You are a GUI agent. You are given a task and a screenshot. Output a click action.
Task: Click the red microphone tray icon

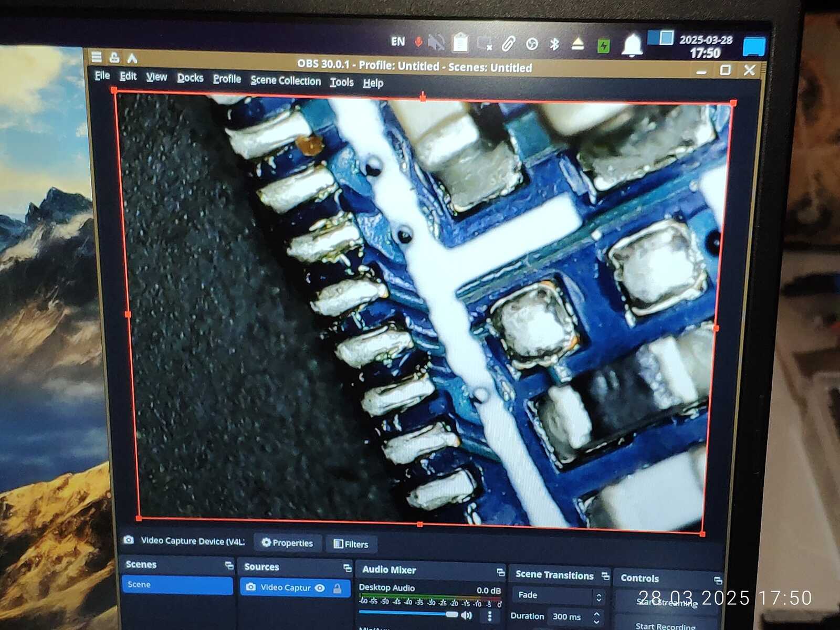click(x=418, y=41)
